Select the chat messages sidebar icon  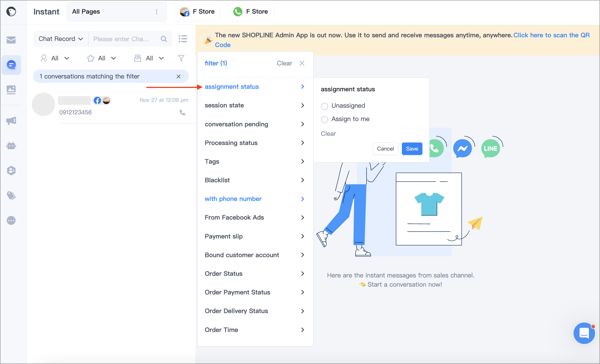pos(11,65)
